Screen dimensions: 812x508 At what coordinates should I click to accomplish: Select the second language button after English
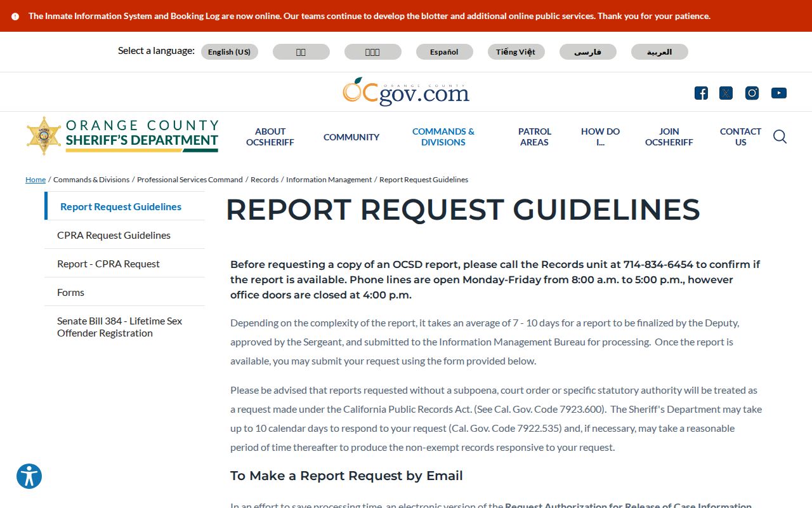[372, 52]
